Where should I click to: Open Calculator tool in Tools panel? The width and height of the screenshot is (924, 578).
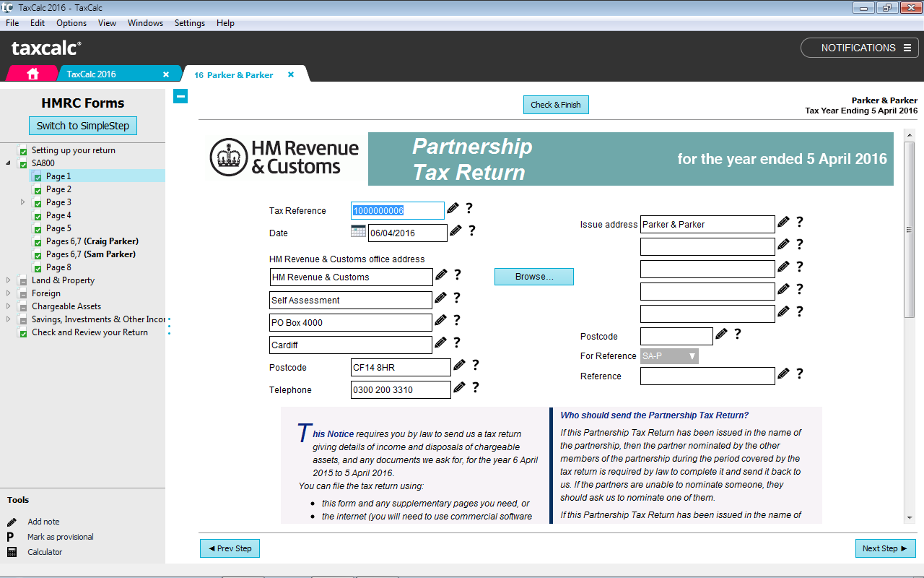tap(45, 552)
